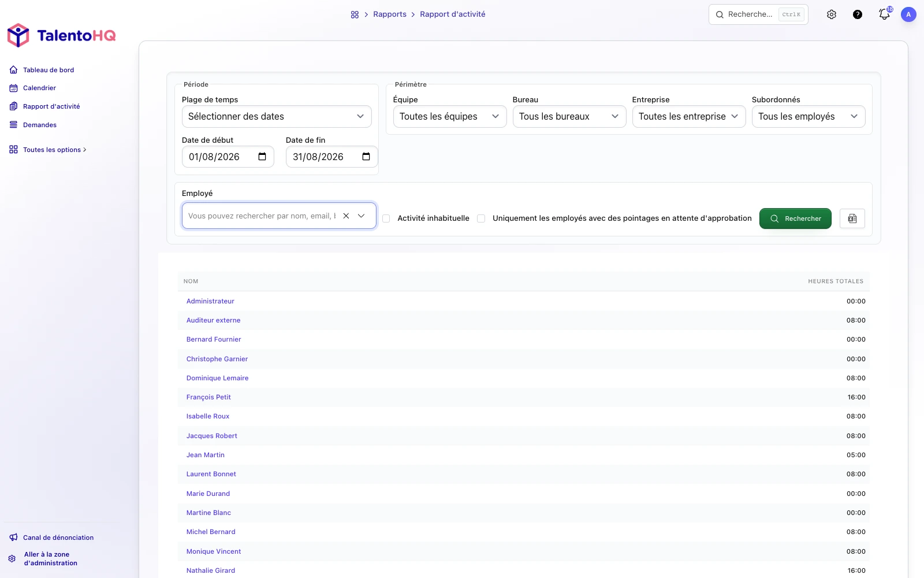
Task: Click the TalentoHQ logo
Action: pos(61,35)
